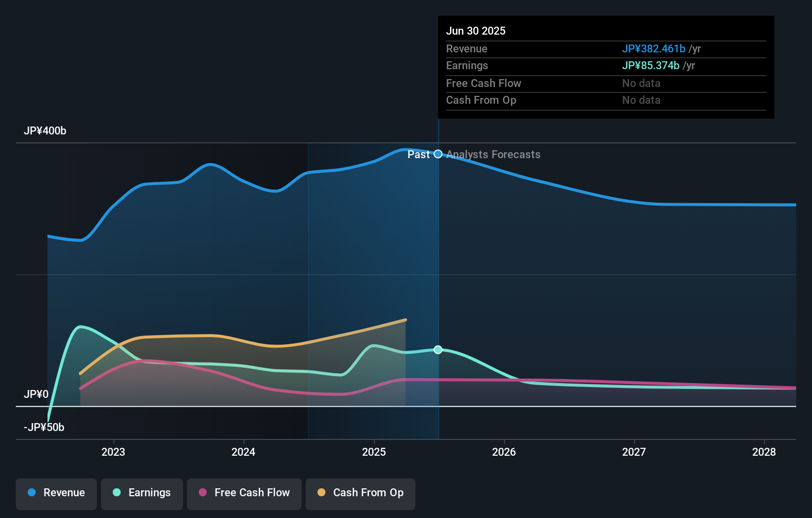812x518 pixels.
Task: Click the pink Free Cash Flow legend dot
Action: coord(203,492)
